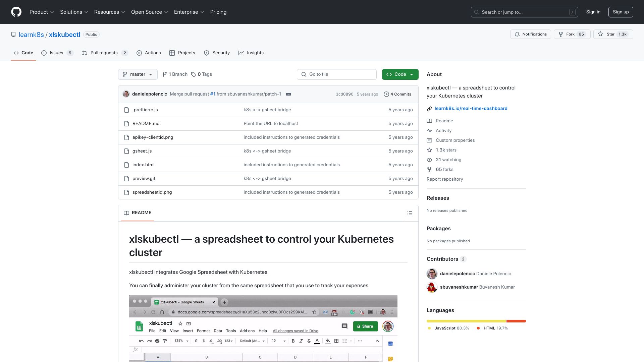Focus the Go to file input

point(336,74)
